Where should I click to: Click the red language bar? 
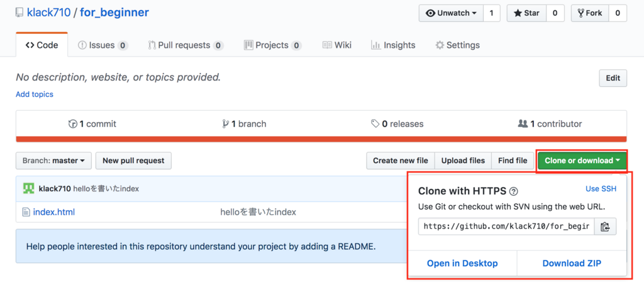point(321,139)
